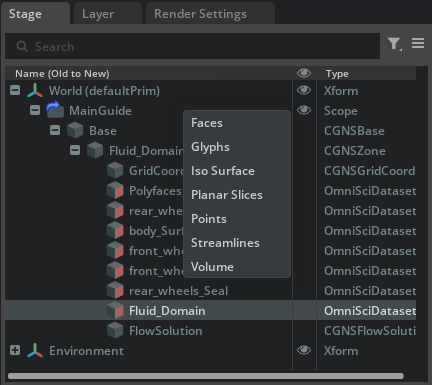The image size is (432, 385).
Task: Collapse the World (defaultPrim) node
Action: point(15,90)
